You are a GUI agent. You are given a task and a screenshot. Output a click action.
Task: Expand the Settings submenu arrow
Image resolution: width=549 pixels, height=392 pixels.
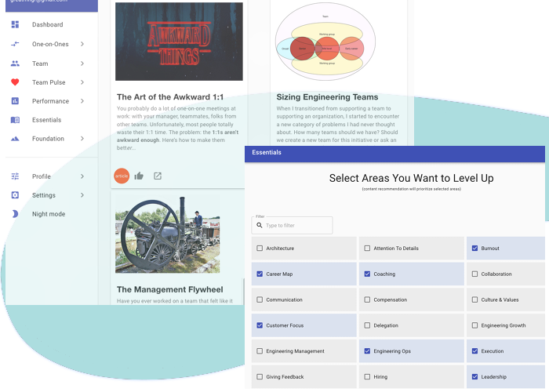coord(82,195)
